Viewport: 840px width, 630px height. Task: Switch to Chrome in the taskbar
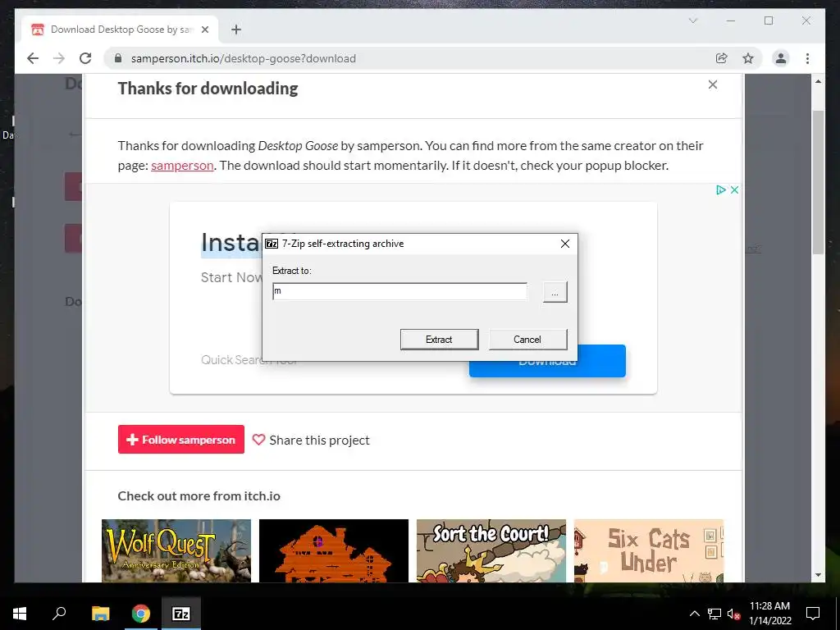tap(141, 614)
